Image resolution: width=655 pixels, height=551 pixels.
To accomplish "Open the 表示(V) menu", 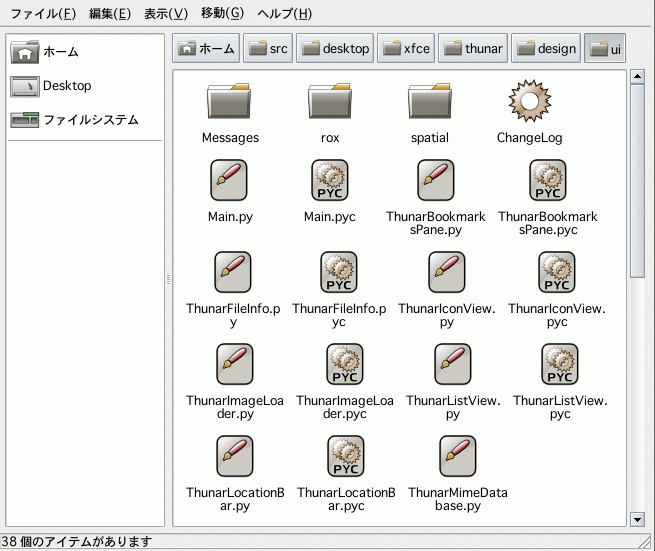I will tap(166, 14).
